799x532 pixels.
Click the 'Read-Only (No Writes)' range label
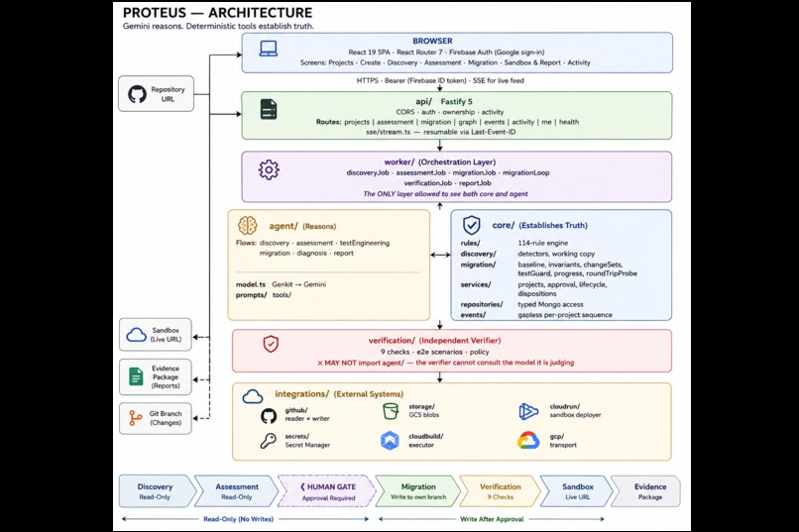[x=238, y=519]
